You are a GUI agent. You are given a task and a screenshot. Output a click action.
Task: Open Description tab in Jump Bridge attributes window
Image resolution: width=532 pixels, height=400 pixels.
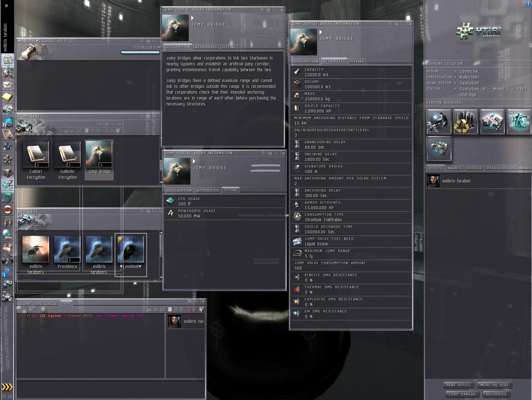(x=306, y=61)
